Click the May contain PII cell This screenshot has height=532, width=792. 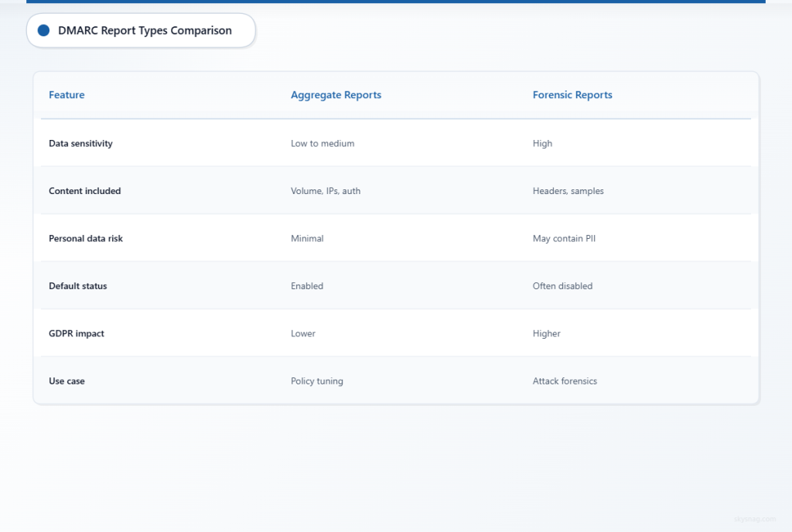tap(564, 238)
